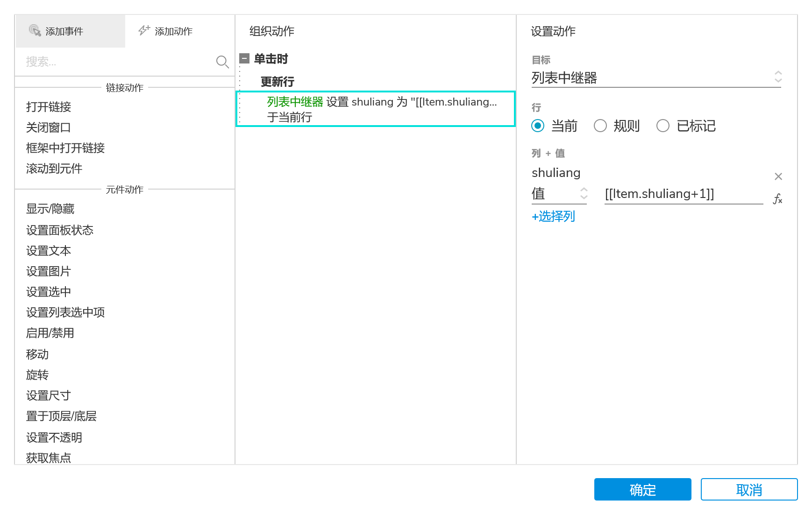
Task: Click the 取消 button
Action: tap(749, 489)
